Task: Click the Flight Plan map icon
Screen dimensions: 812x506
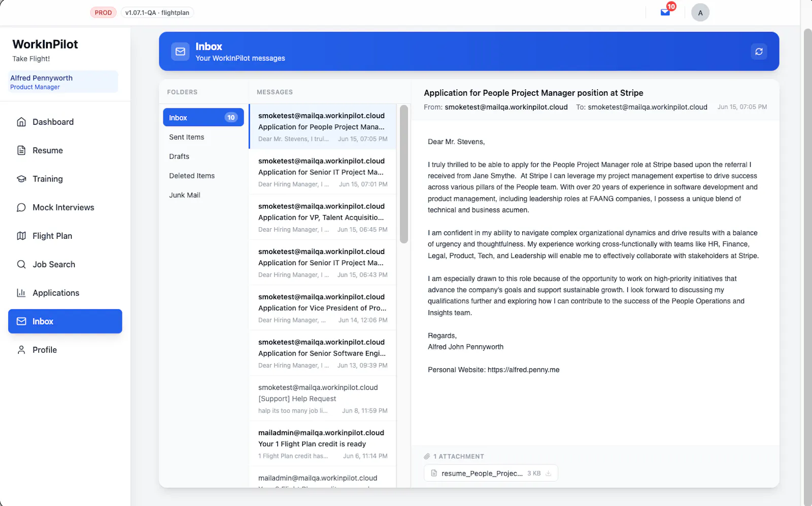Action: click(21, 236)
